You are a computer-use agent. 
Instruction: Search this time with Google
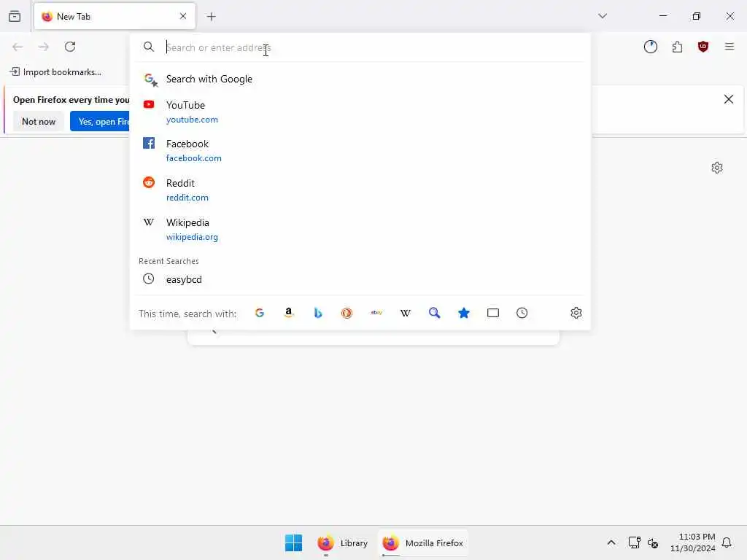click(260, 313)
